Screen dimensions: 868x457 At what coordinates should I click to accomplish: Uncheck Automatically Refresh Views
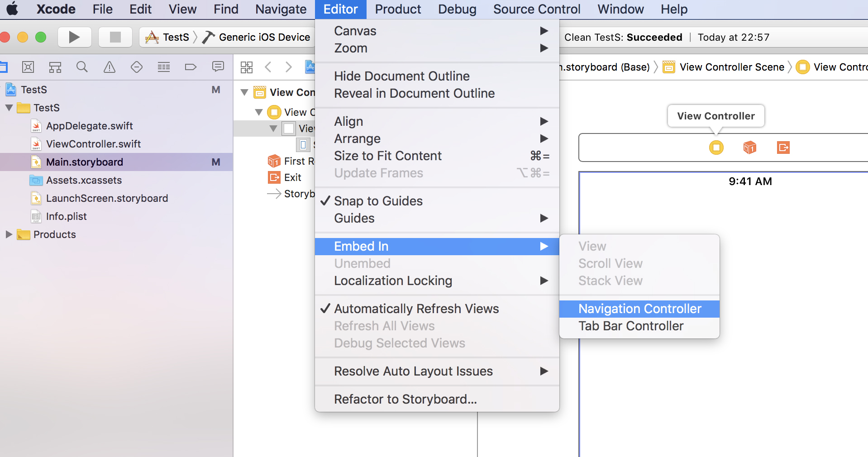pos(415,309)
